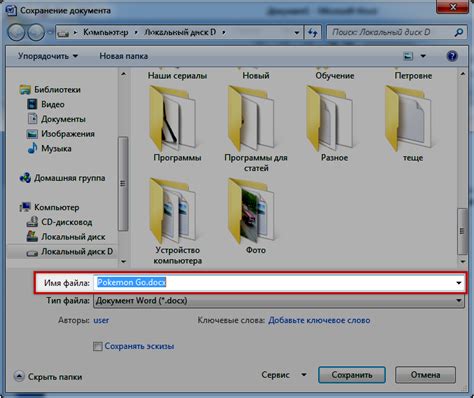Click the Отмена button

point(425,375)
